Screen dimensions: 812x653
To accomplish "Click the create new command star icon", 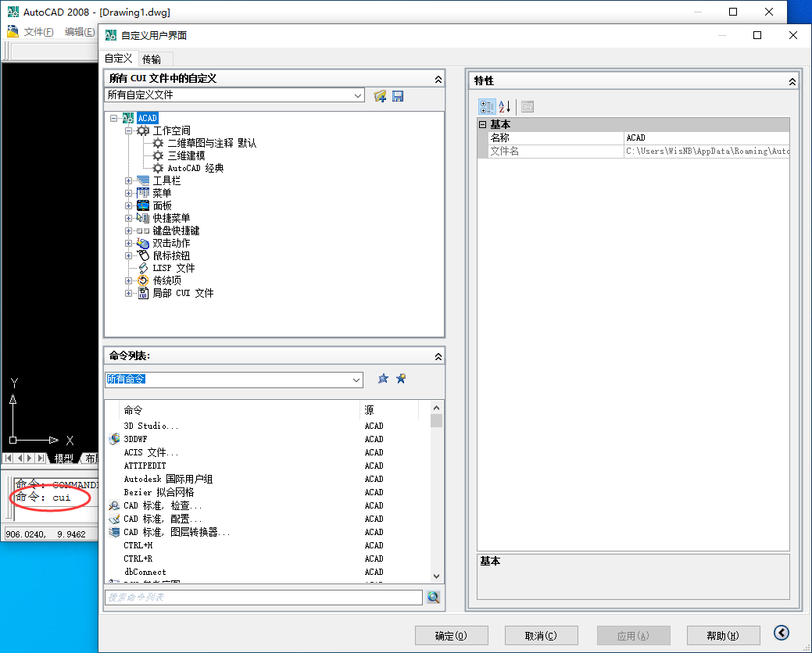I will coord(401,379).
